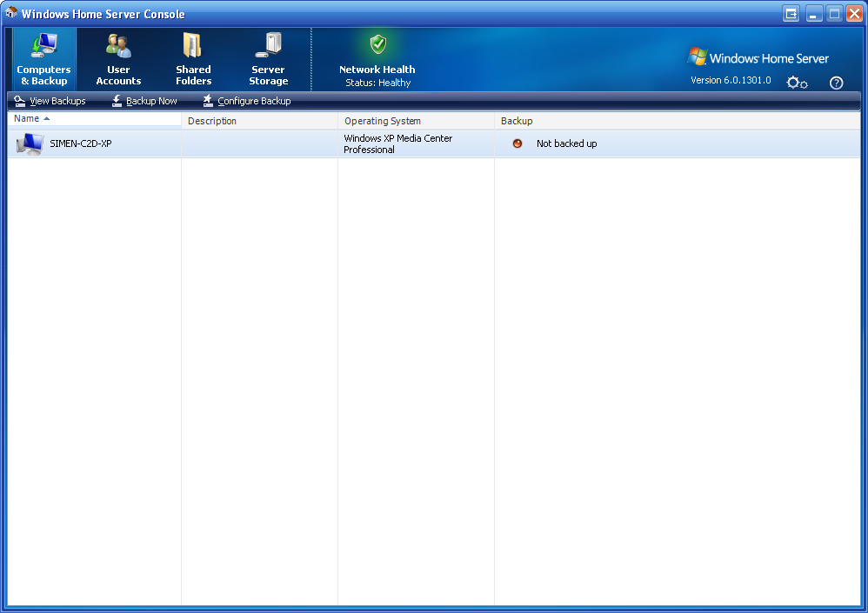The height and width of the screenshot is (613, 868).
Task: Start Backup Now from the toolbar
Action: (x=144, y=101)
